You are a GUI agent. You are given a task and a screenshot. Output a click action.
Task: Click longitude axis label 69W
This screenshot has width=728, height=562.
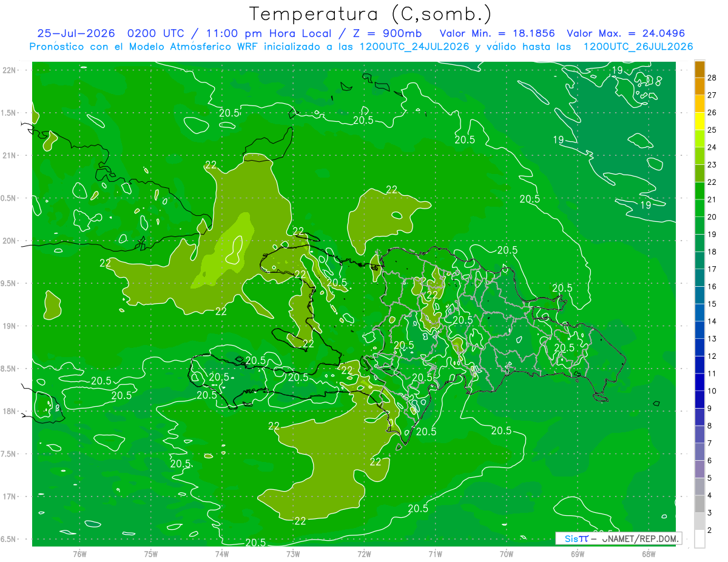coord(578,554)
